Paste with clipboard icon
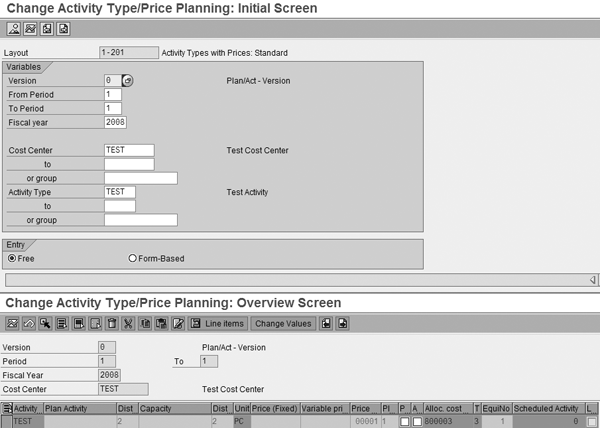 [x=161, y=324]
